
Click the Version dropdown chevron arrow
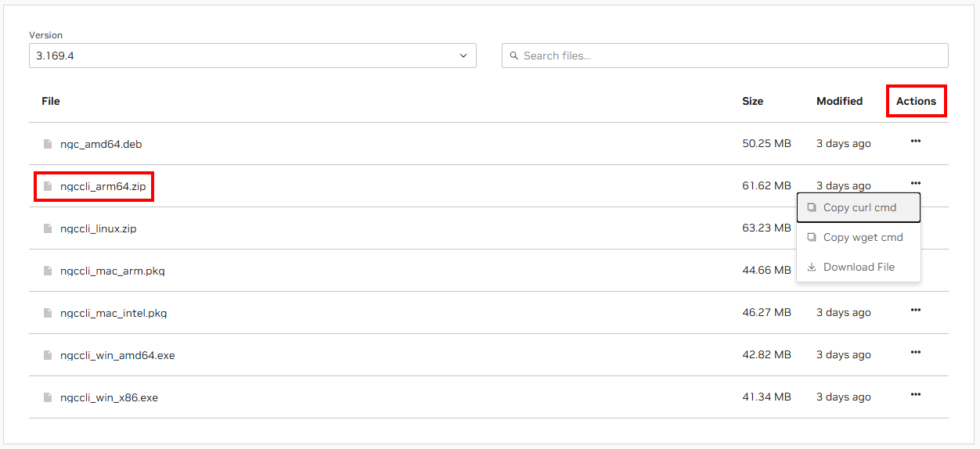(463, 56)
